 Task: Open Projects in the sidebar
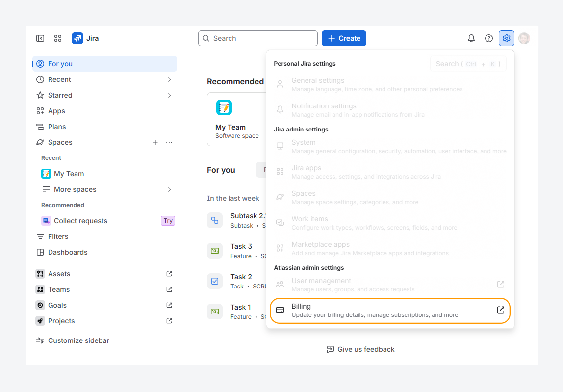(104, 321)
